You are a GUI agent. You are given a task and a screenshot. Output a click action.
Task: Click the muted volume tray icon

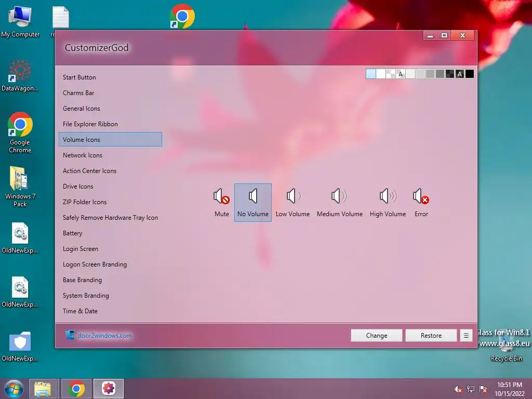[x=458, y=389]
